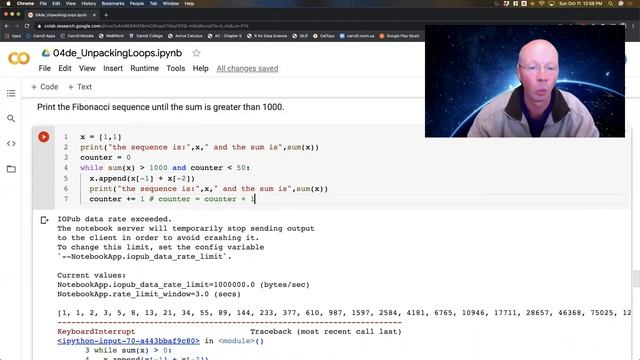Select the Fibonacci sequence instruction text

point(160,107)
